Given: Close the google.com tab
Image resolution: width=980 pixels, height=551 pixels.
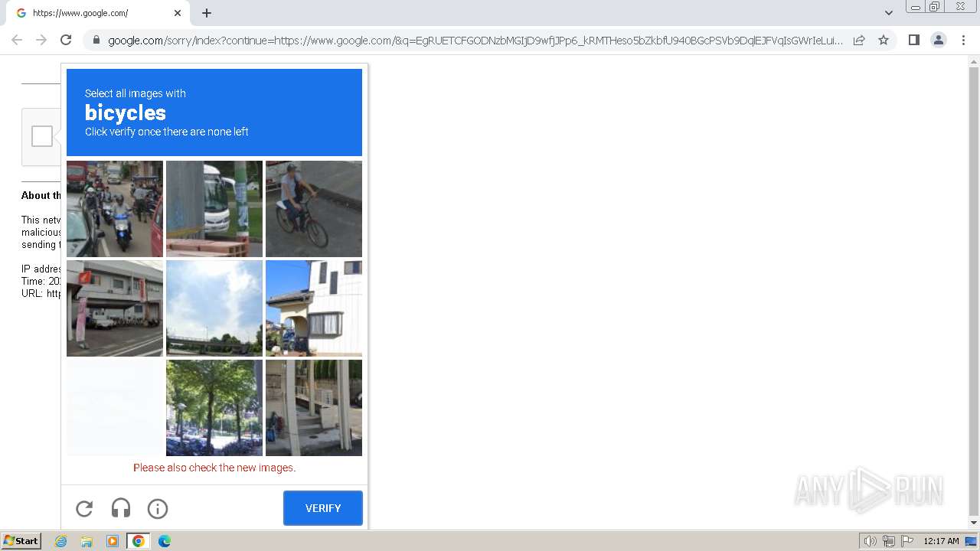Looking at the screenshot, I should [x=178, y=13].
